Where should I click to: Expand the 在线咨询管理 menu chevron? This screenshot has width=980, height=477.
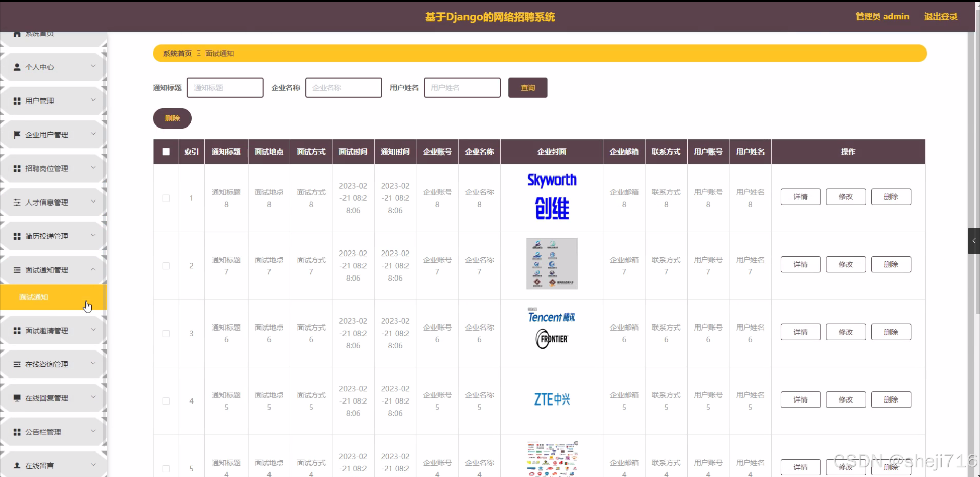pos(93,364)
